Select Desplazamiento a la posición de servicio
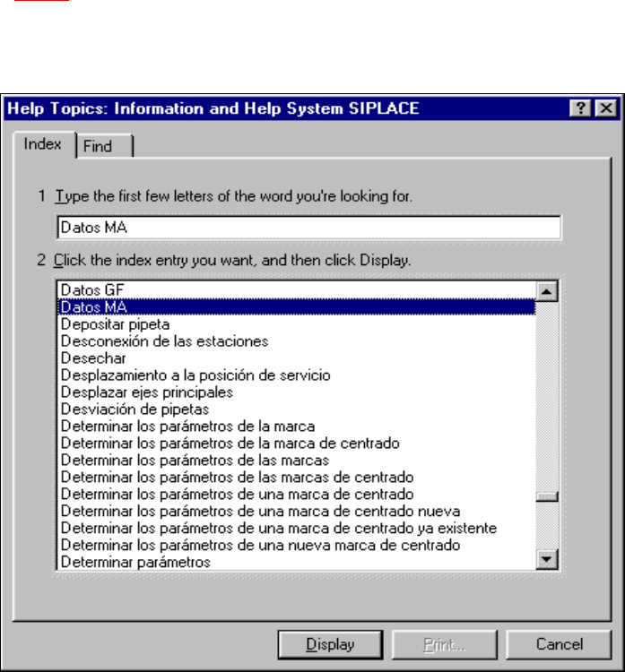Viewport: 625px width, 672px height. click(x=297, y=375)
